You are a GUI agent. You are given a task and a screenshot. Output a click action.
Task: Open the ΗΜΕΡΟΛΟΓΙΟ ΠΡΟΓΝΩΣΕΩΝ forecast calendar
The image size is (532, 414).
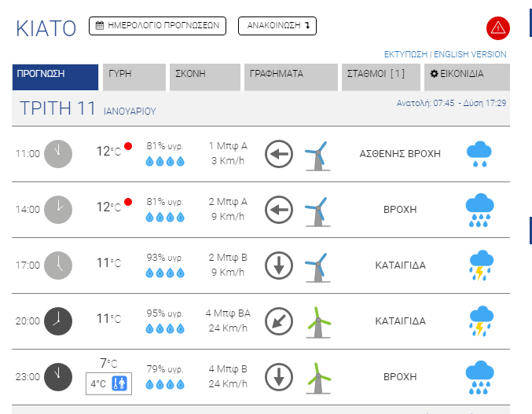click(157, 26)
